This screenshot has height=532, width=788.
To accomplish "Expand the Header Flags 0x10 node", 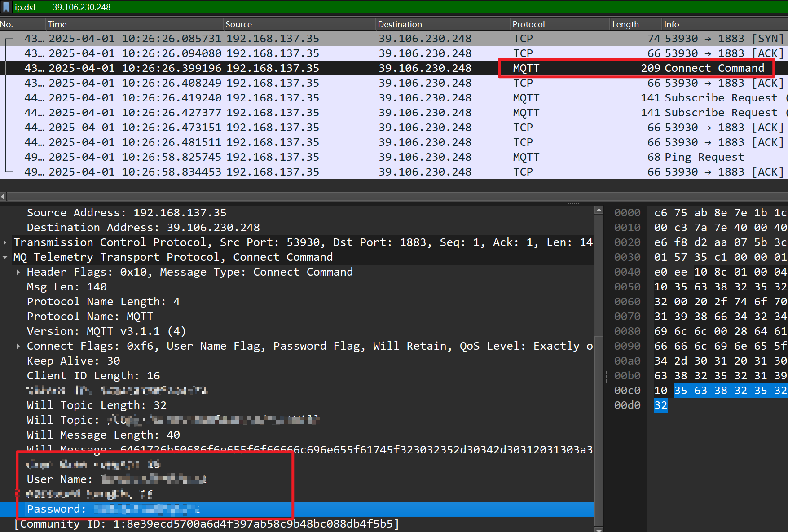I will pos(18,272).
